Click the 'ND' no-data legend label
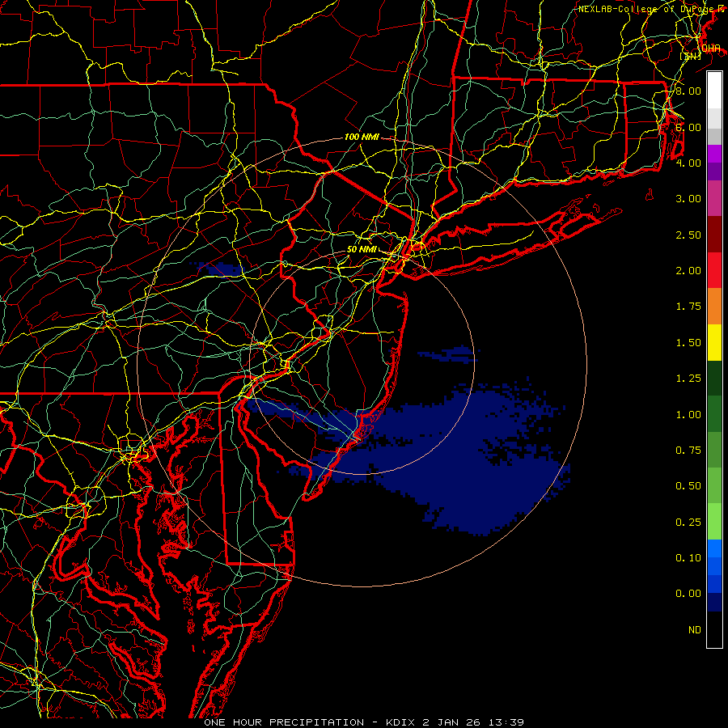This screenshot has width=728, height=728. pyautogui.click(x=695, y=630)
